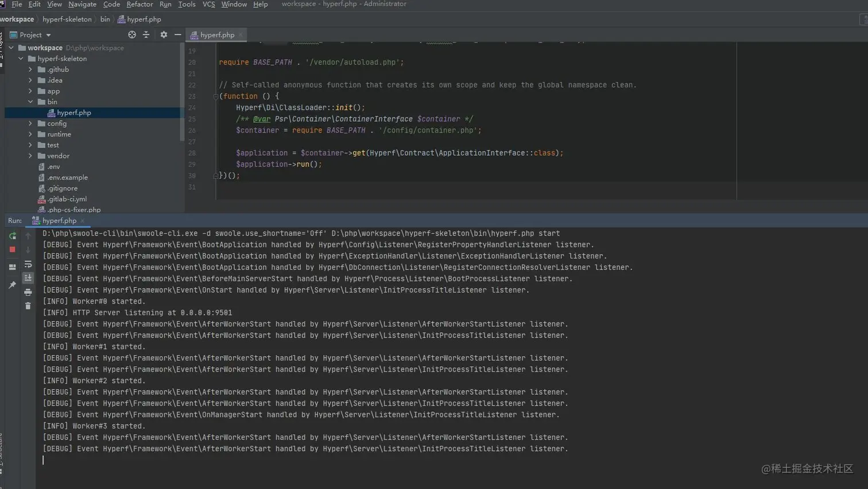This screenshot has width=868, height=489.
Task: Expand the app folder
Action: click(x=30, y=91)
